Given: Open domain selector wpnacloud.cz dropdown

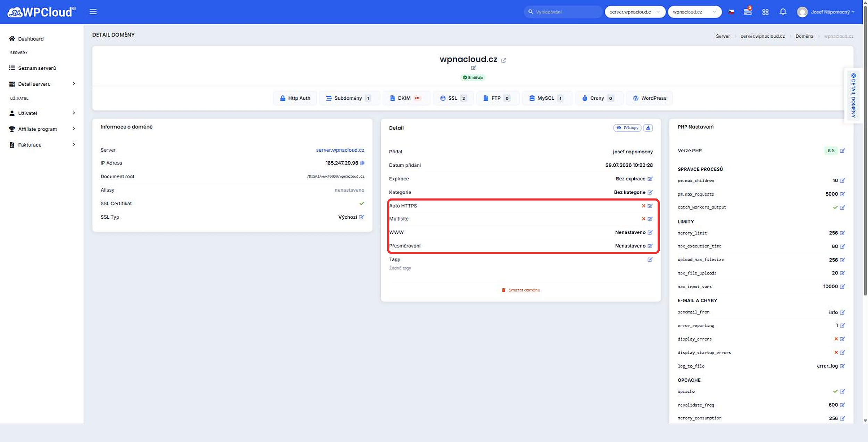Looking at the screenshot, I should (695, 12).
